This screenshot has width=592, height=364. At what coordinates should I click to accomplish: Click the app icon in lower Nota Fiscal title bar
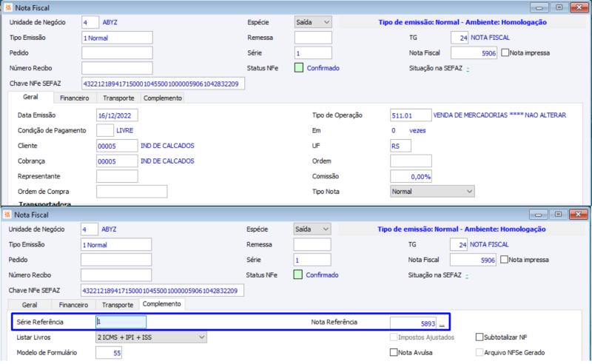(x=7, y=215)
